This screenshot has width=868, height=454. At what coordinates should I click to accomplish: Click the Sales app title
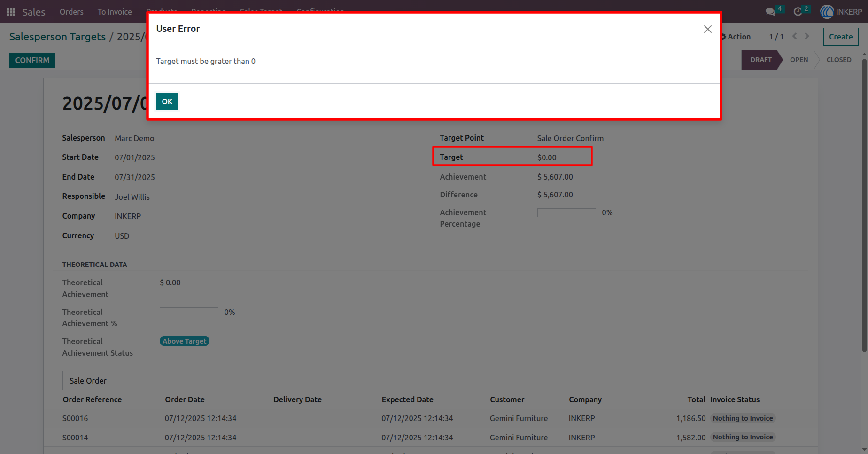(x=34, y=12)
